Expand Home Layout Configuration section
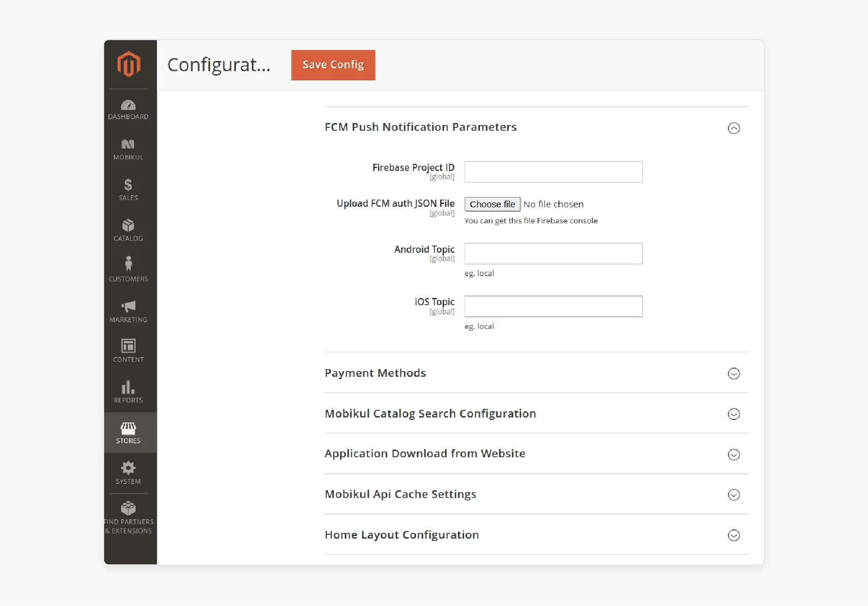Screen dimensions: 868x606 [734, 535]
